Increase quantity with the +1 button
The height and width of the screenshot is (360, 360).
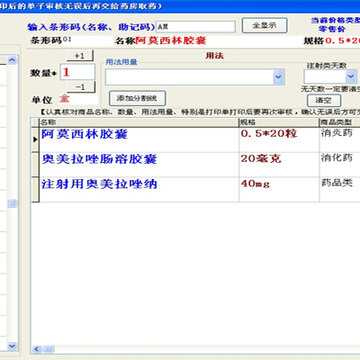click(80, 56)
